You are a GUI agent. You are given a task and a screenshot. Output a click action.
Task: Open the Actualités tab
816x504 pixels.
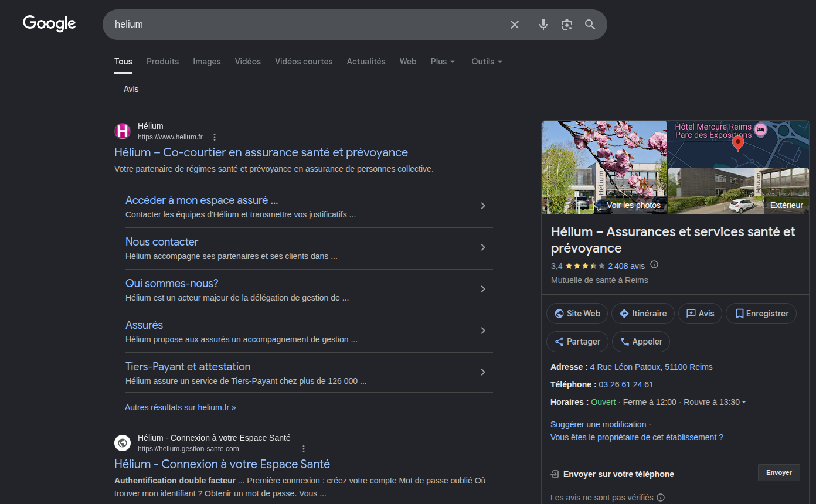pos(366,62)
